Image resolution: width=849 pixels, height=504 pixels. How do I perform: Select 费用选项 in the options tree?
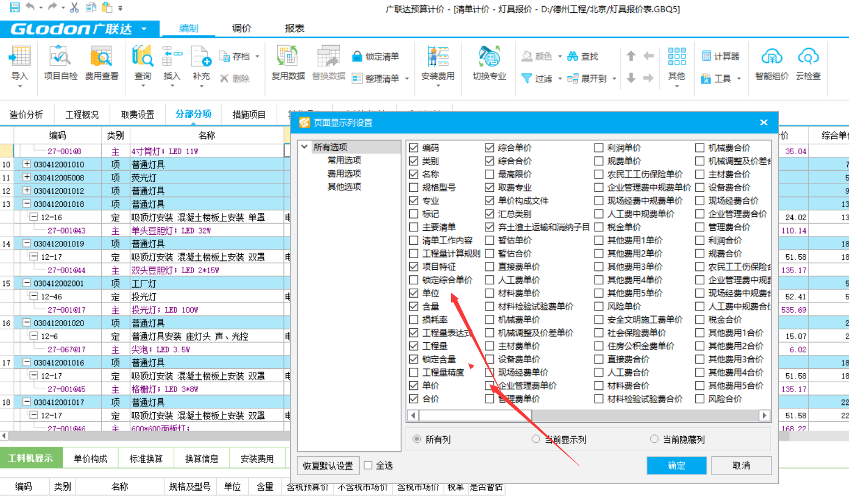pos(344,174)
